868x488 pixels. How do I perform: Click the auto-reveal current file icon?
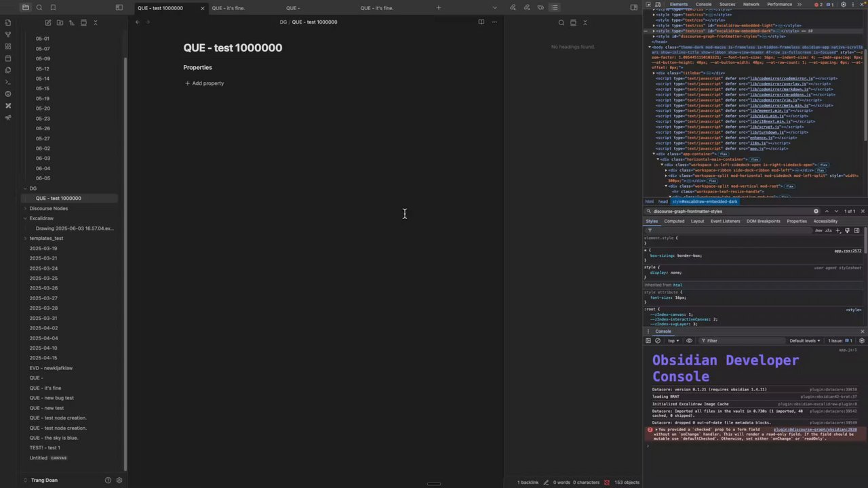tap(83, 22)
